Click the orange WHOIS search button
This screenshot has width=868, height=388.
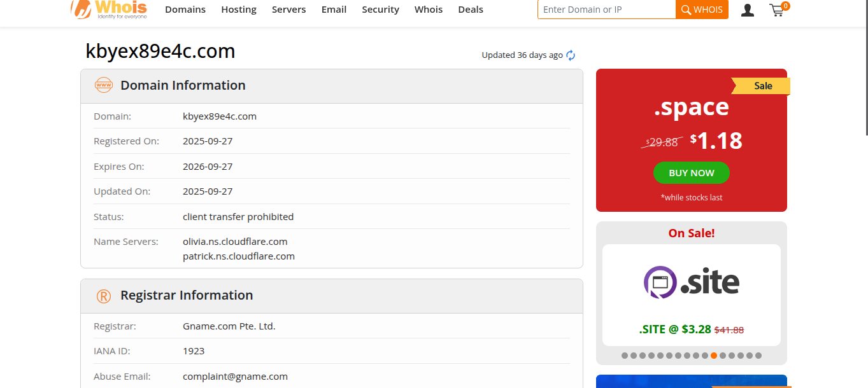coord(702,10)
